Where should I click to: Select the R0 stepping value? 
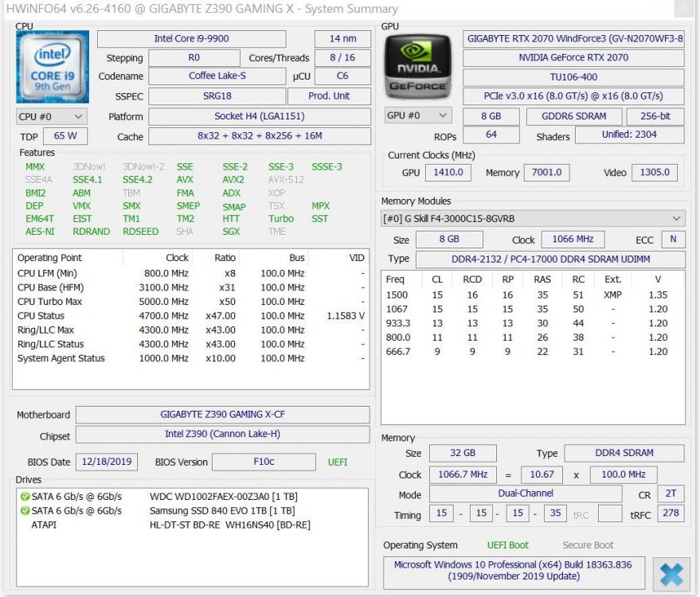(194, 58)
